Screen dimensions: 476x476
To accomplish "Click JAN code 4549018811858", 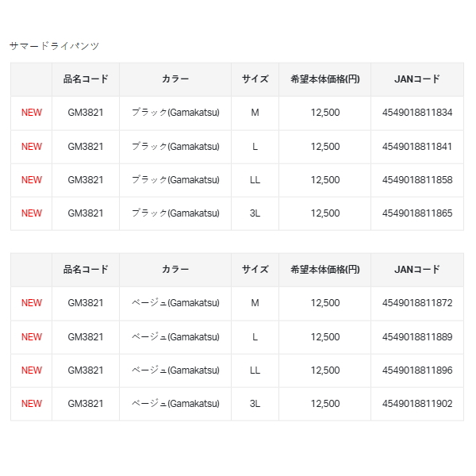I will [x=417, y=180].
